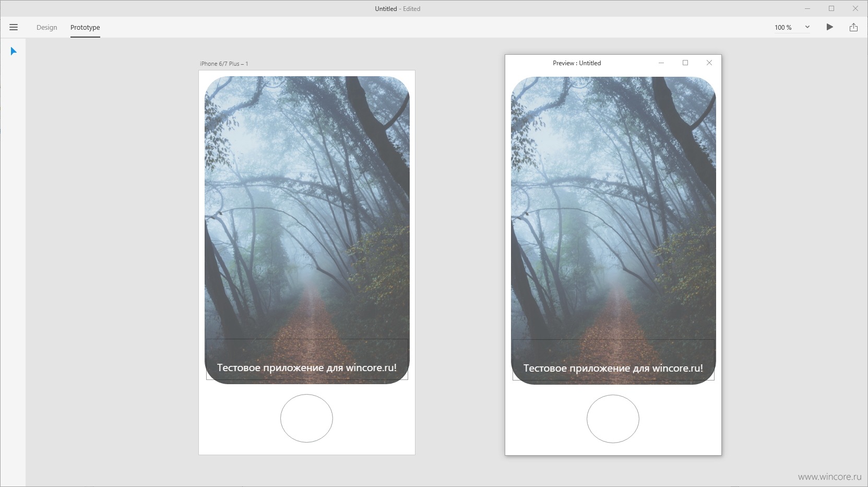This screenshot has width=868, height=487.
Task: Open the hamburger main menu
Action: coord(14,27)
